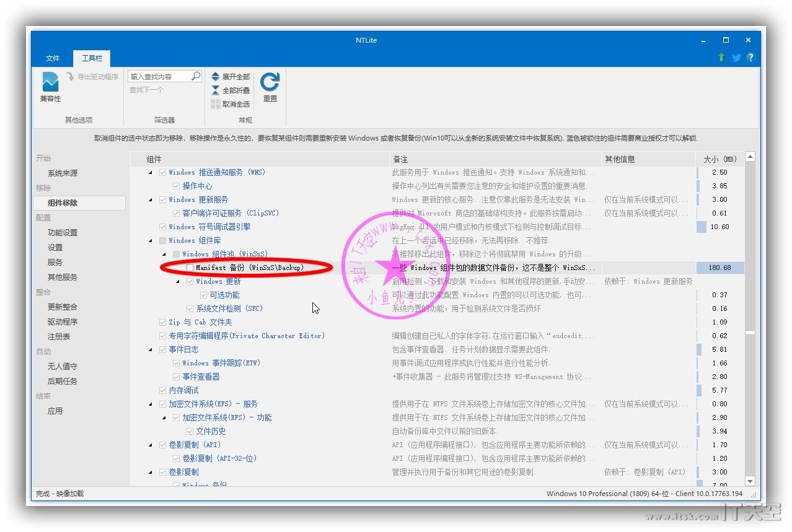Collapse all components with 全部折叠

pos(231,90)
